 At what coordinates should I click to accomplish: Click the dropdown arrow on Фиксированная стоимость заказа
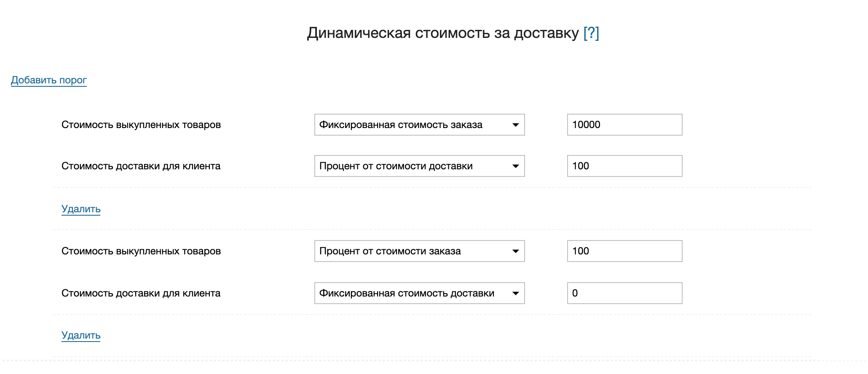[x=516, y=125]
